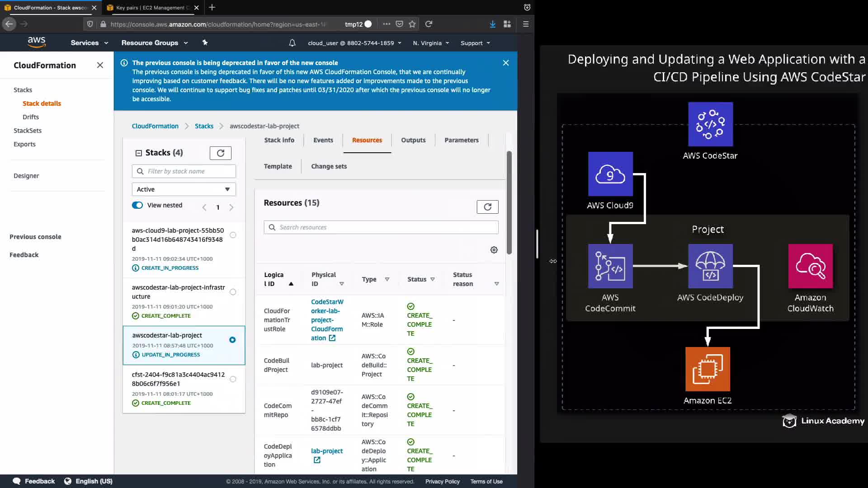Open resources table settings gear
The image size is (868, 488).
click(494, 250)
